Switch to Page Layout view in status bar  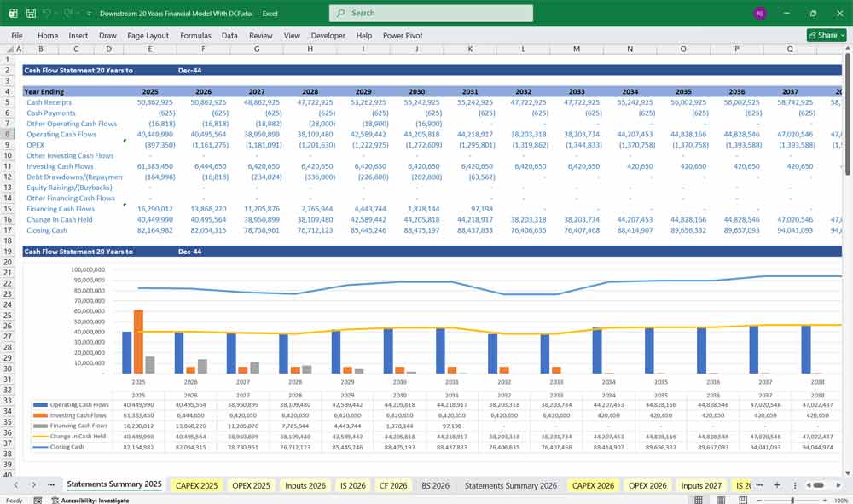pos(719,499)
